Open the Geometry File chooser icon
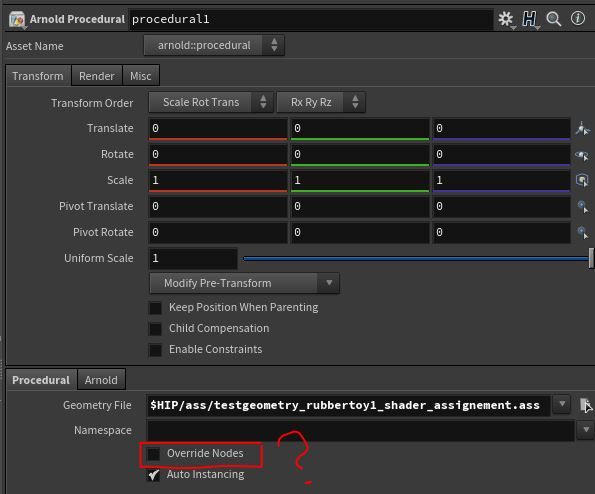 (x=585, y=405)
